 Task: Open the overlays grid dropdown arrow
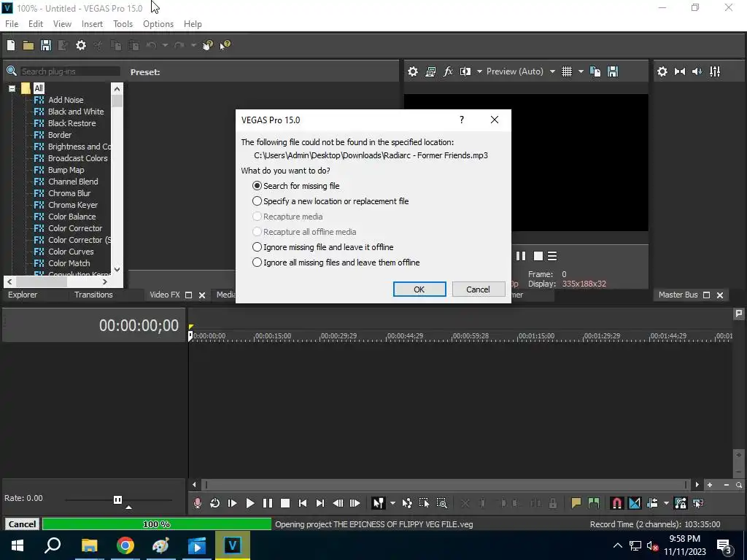(x=581, y=71)
